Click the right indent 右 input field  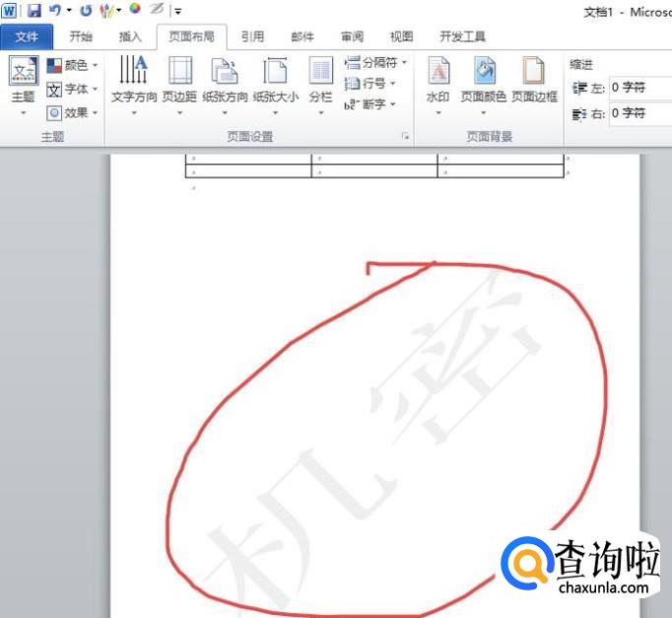click(x=640, y=113)
